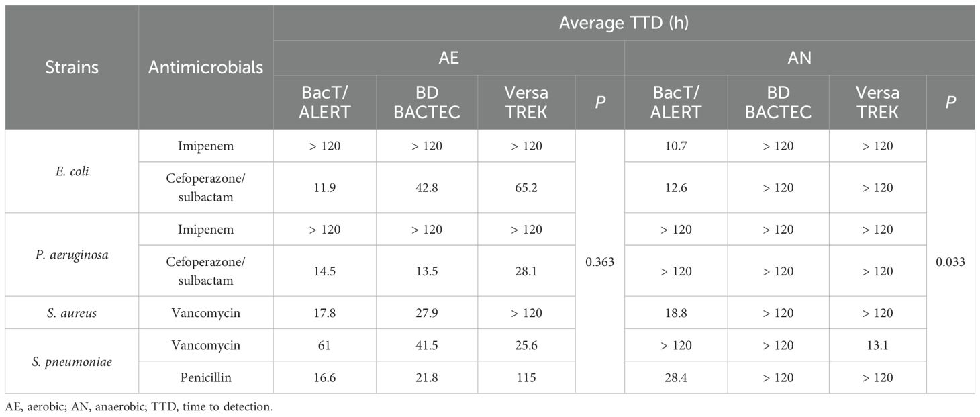Select the 65.2 Versa TREK value
Viewport: 980px width, 417px height.
pyautogui.click(x=527, y=187)
